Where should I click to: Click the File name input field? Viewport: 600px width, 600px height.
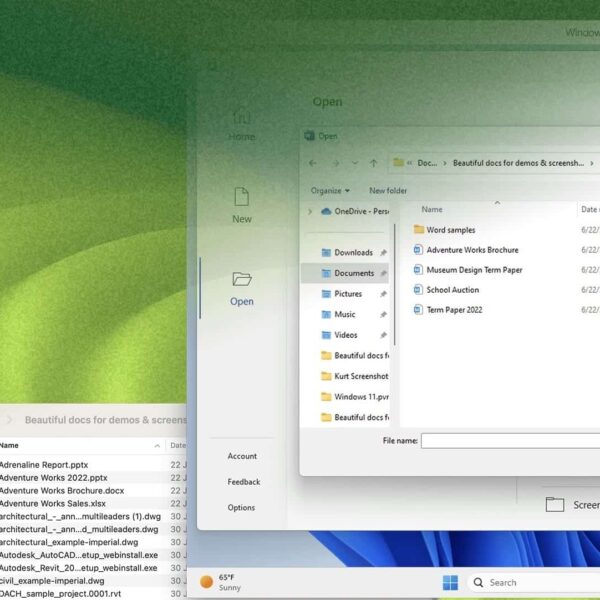point(510,440)
